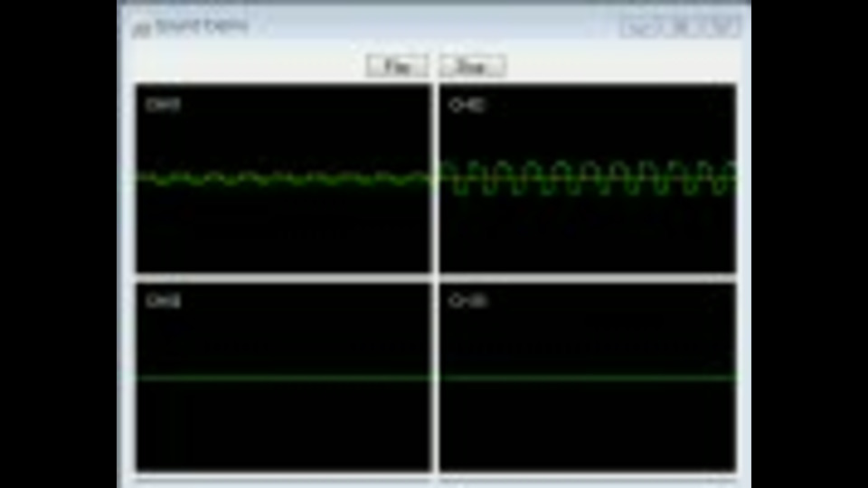The width and height of the screenshot is (868, 488).
Task: Select the CH3 label in bottom-left scope
Action: 163,300
